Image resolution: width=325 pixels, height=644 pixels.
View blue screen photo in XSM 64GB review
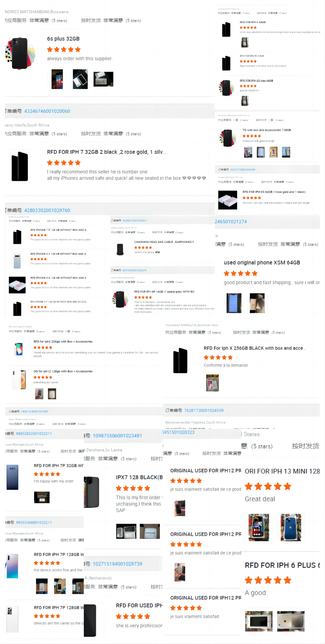click(234, 303)
